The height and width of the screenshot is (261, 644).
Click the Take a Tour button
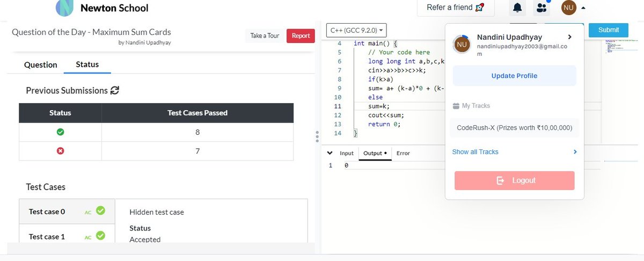click(x=265, y=35)
